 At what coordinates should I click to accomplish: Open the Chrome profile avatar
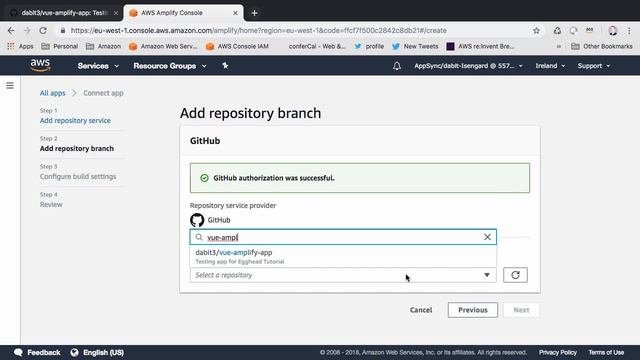pyautogui.click(x=612, y=31)
